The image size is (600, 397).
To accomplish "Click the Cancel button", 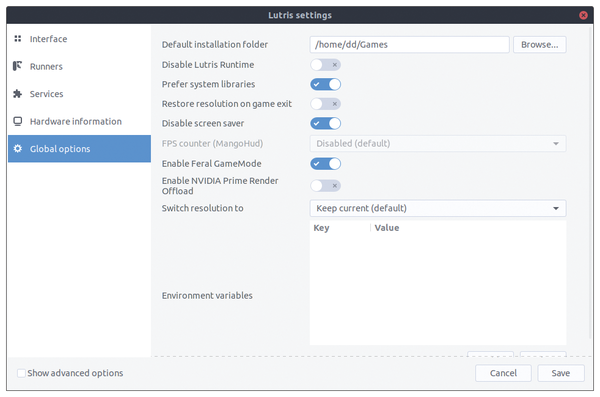I will (503, 373).
